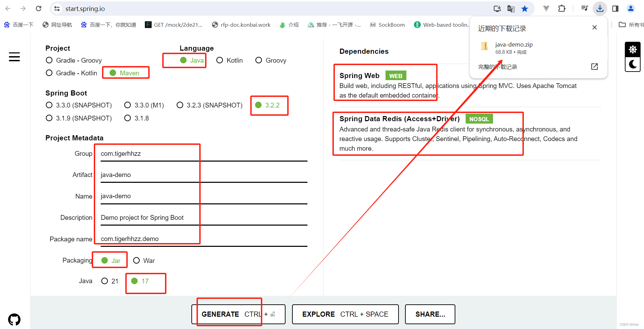Open the hamburger side menu

(14, 57)
